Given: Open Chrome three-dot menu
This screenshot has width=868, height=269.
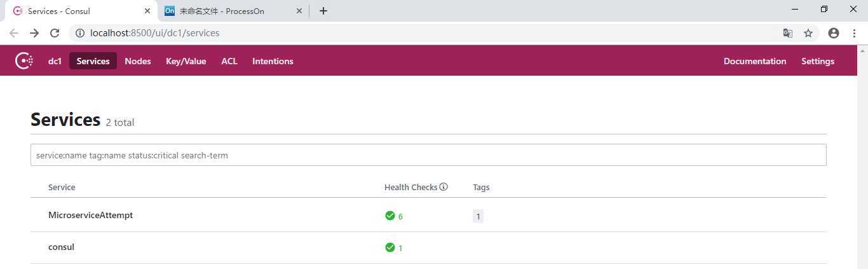Looking at the screenshot, I should (x=855, y=33).
